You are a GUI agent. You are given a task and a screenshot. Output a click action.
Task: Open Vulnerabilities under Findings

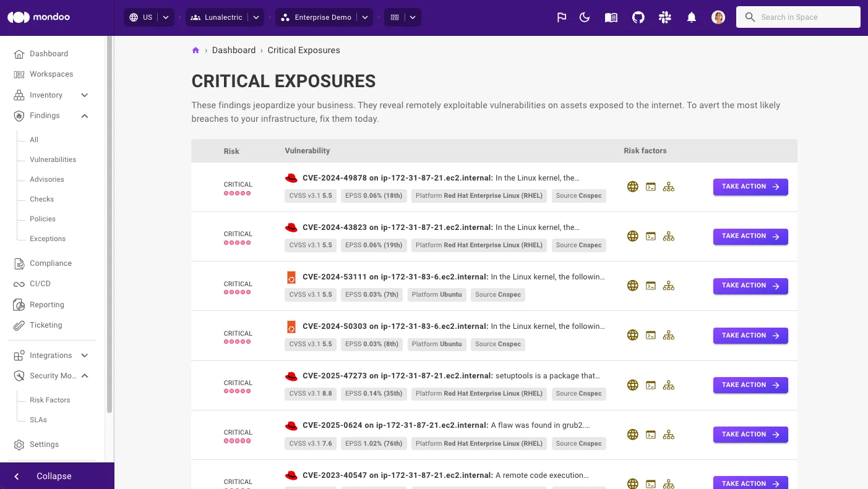53,159
